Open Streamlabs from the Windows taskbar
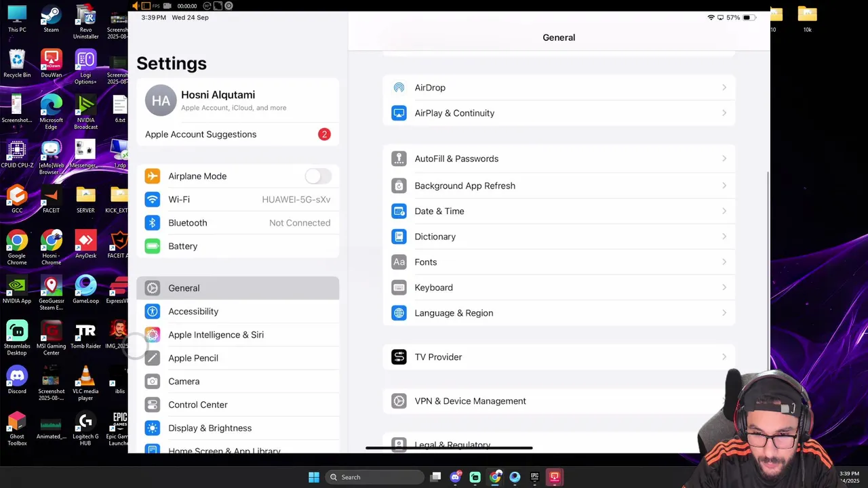Viewport: 868px width, 488px height. coord(475,477)
